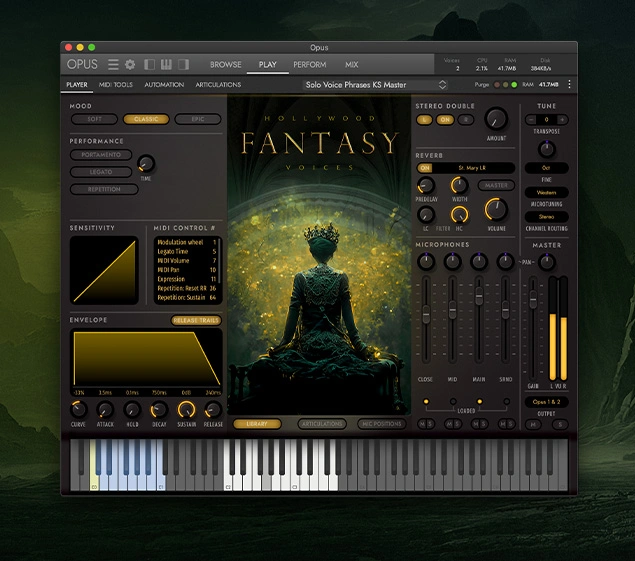Viewport: 635px width, 561px height.
Task: Toggle Stereo Double ON button
Action: [x=445, y=120]
